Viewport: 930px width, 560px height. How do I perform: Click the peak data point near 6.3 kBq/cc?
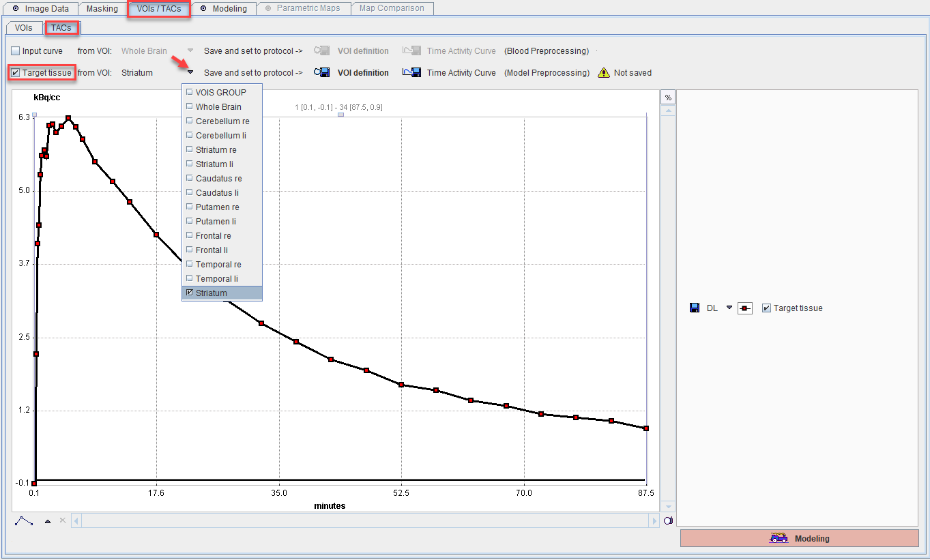68,118
